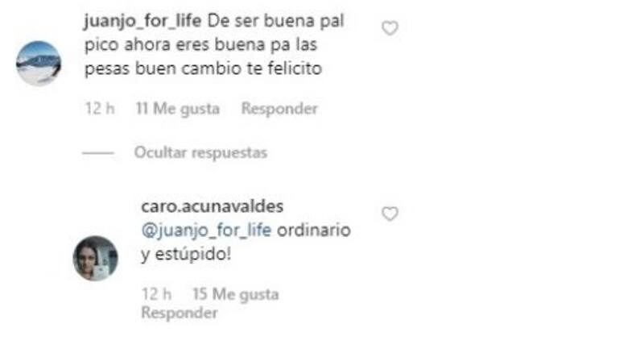Open the caro.acunavaldes username link
Screen dimensions: 644x349
click(x=213, y=206)
